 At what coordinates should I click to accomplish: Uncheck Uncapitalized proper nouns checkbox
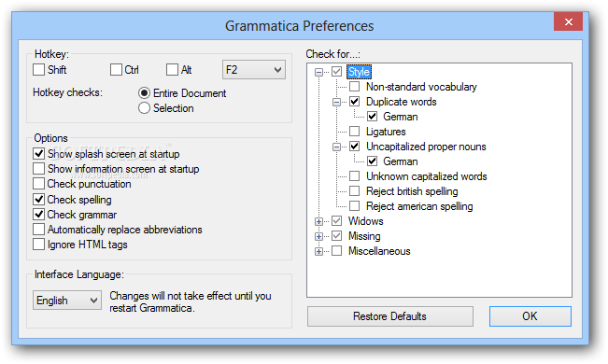coord(354,147)
